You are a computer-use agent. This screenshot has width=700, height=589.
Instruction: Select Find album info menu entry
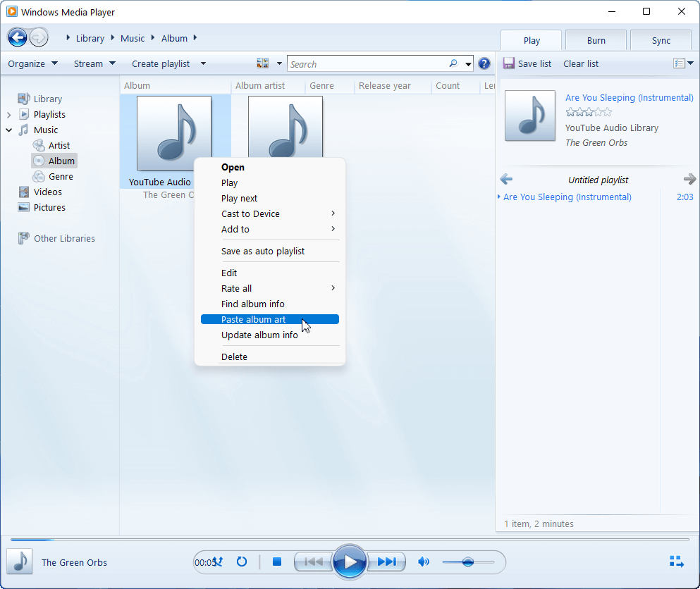coord(270,304)
